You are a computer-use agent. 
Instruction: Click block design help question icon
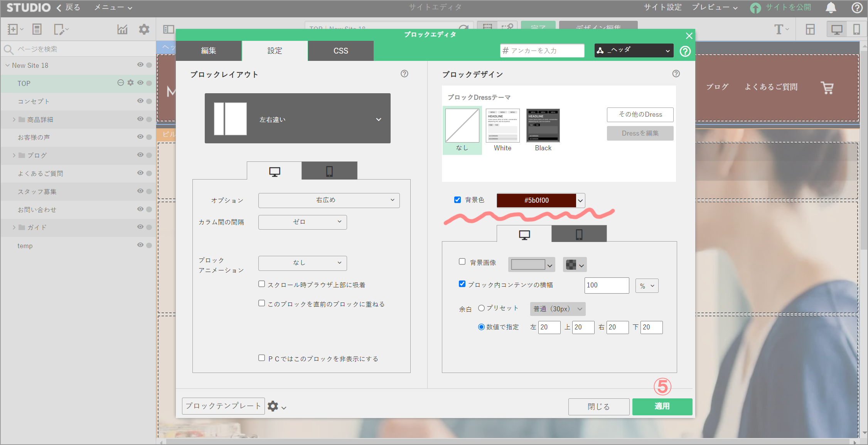(x=676, y=74)
